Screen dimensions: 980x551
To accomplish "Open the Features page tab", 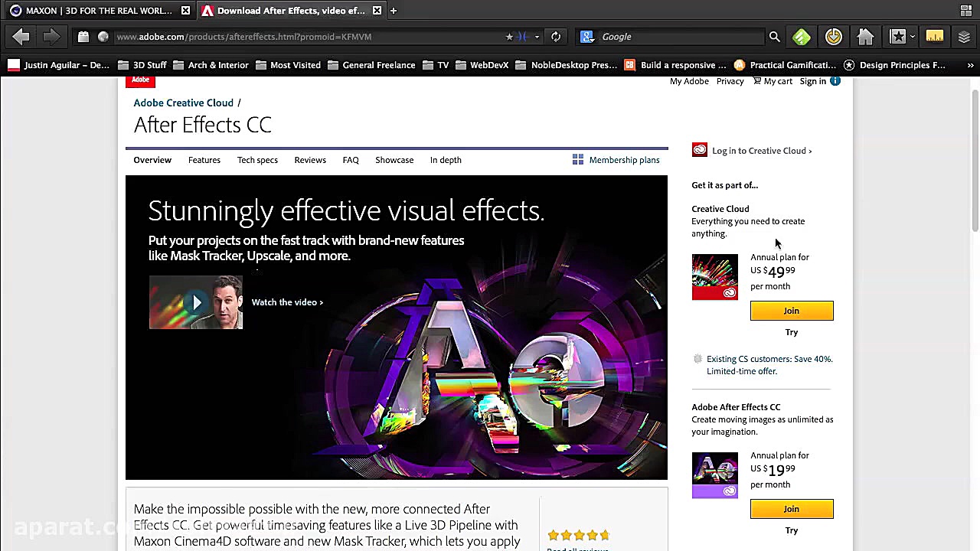I will (x=204, y=160).
